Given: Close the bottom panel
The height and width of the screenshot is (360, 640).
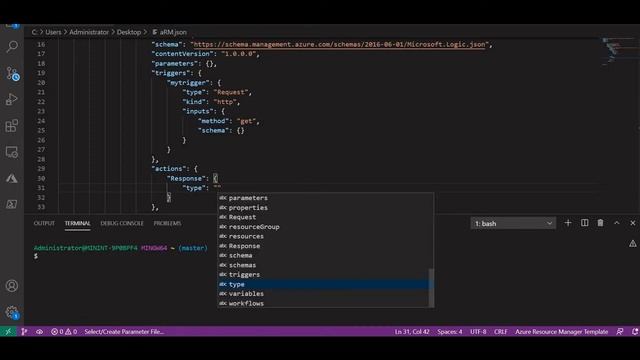Looking at the screenshot, I should [x=633, y=223].
